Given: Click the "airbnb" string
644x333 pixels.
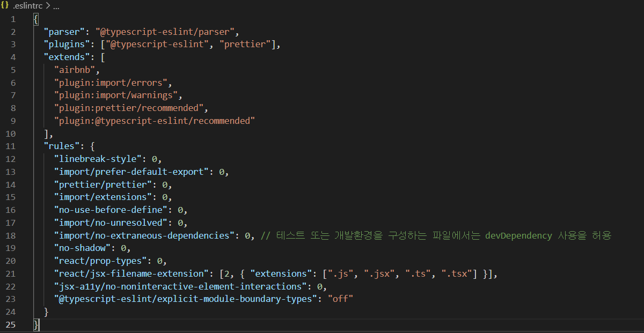Looking at the screenshot, I should click(75, 70).
